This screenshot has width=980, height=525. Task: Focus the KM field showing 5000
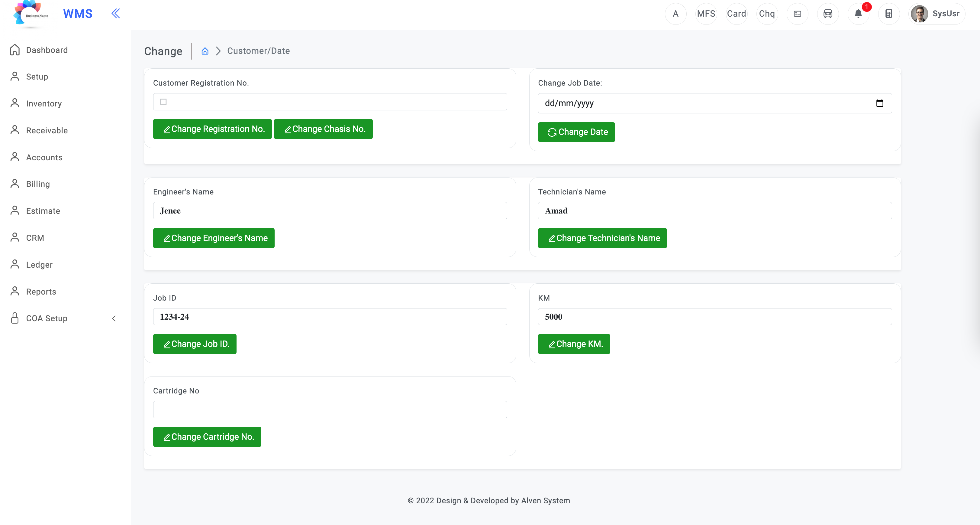pos(714,317)
